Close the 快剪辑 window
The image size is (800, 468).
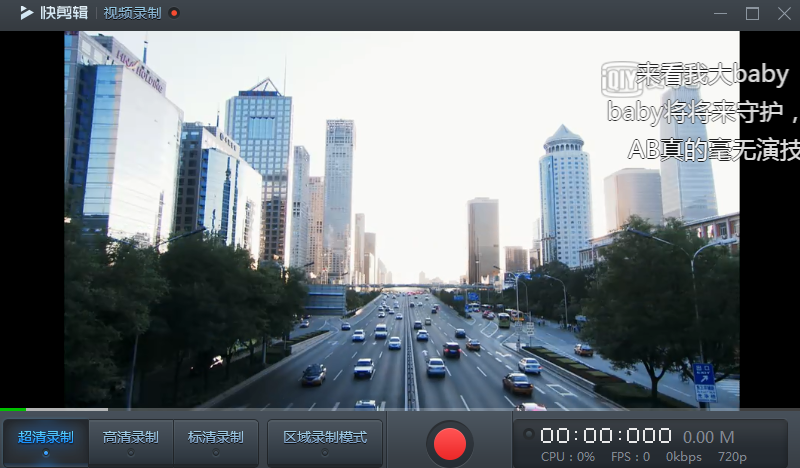[784, 13]
